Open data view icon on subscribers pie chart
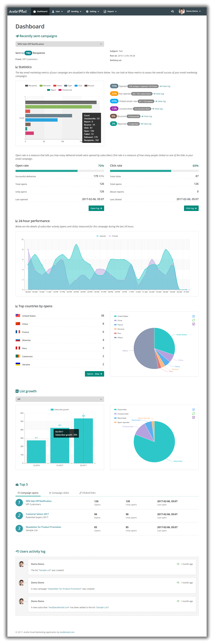This screenshot has height=644, width=214. pos(193,409)
